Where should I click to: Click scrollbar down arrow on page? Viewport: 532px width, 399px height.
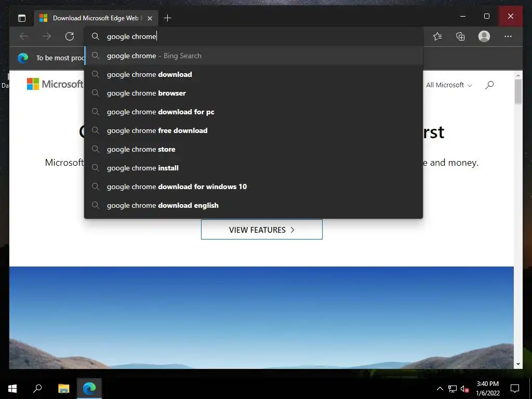pyautogui.click(x=518, y=364)
